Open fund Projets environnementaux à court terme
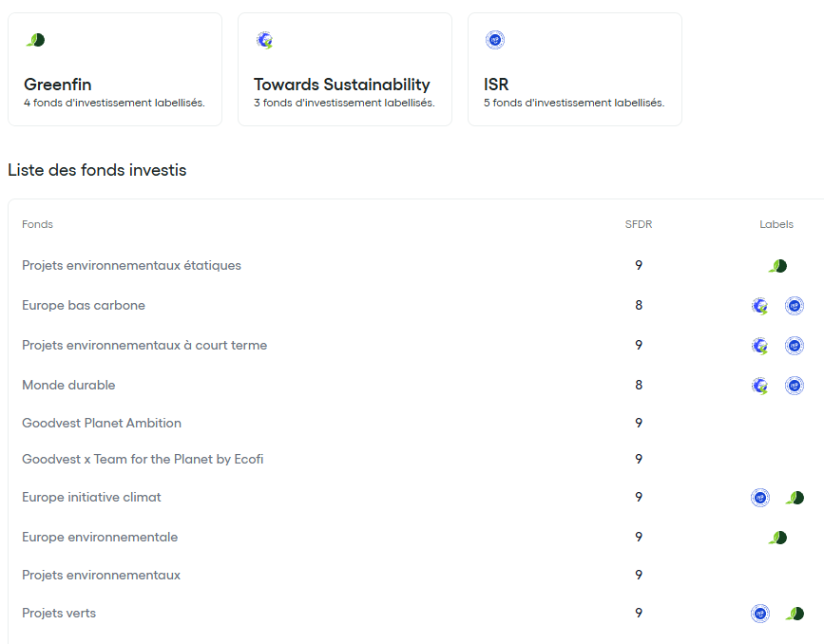This screenshot has width=824, height=644. click(x=144, y=345)
